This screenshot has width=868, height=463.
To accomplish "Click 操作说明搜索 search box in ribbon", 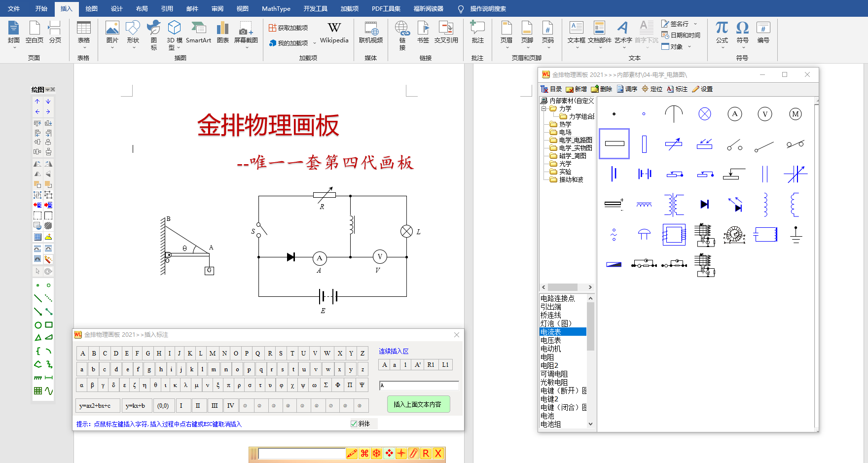I will (488, 8).
